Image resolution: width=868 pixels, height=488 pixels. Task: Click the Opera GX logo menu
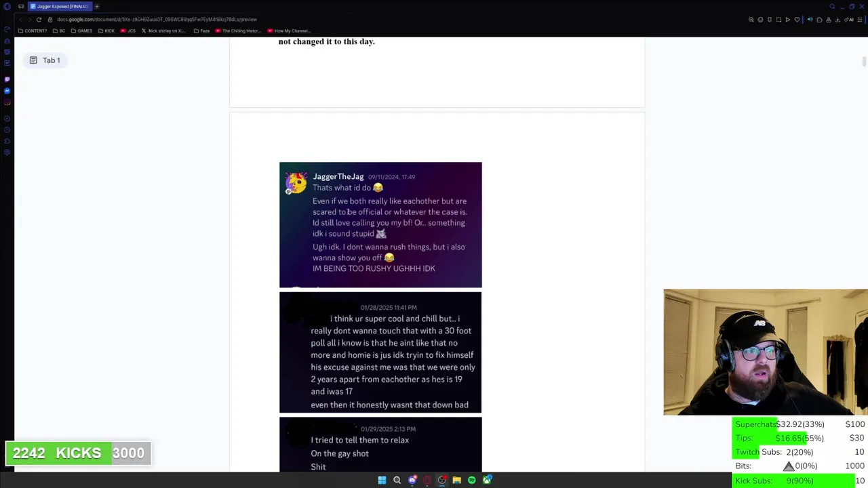pos(7,6)
